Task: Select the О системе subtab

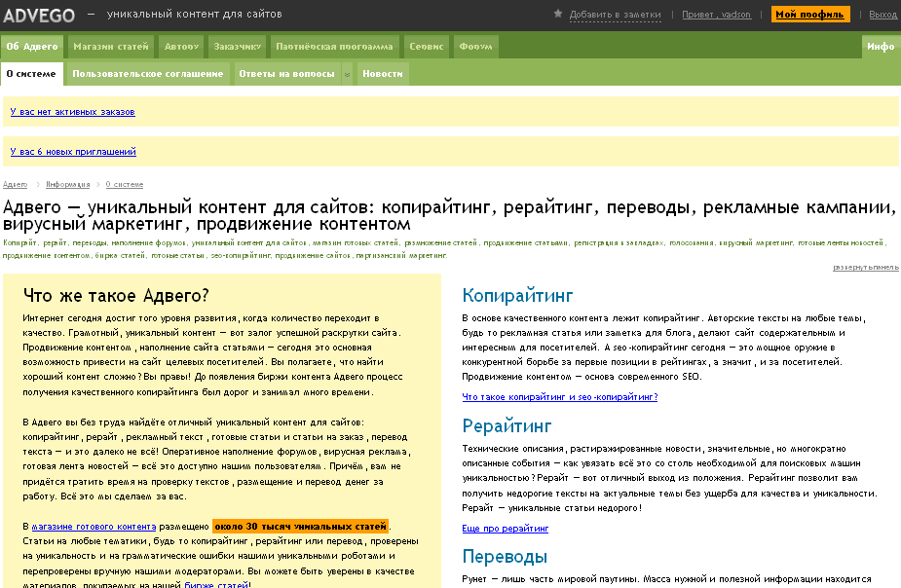Action: click(31, 74)
